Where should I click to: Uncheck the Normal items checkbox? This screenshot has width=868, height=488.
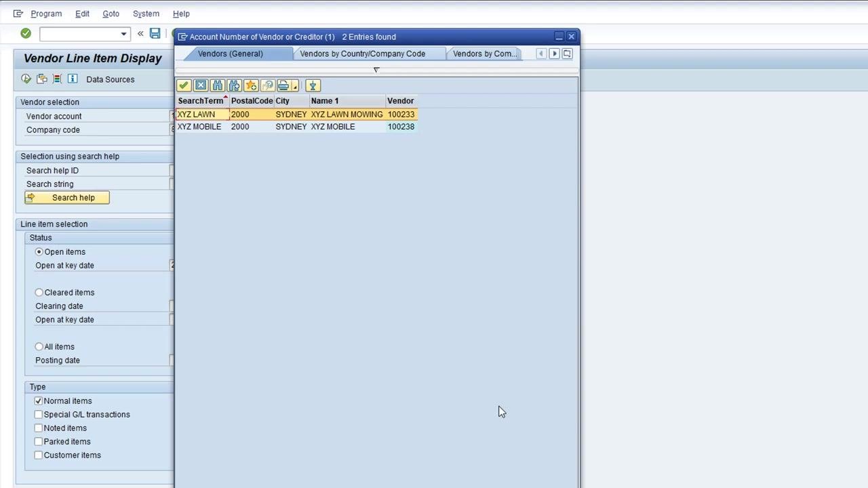point(39,401)
